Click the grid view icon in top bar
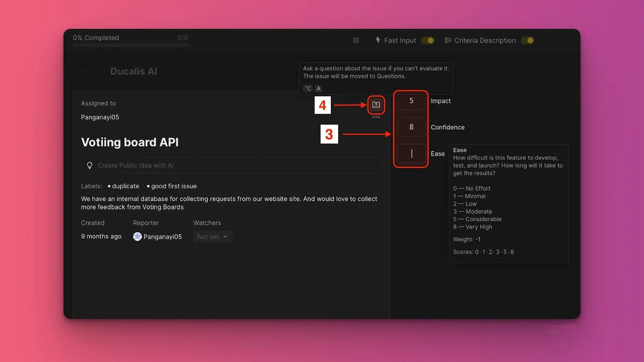 tap(356, 40)
